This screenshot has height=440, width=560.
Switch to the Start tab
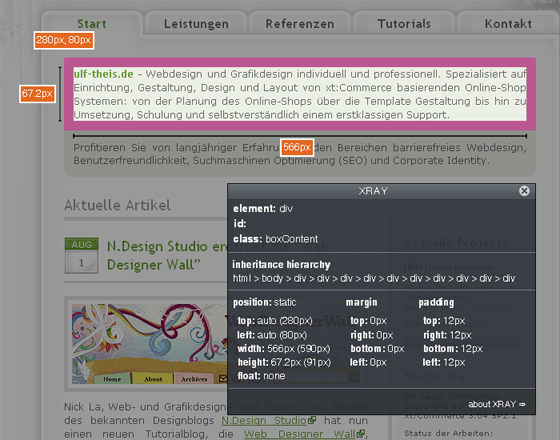pos(92,24)
